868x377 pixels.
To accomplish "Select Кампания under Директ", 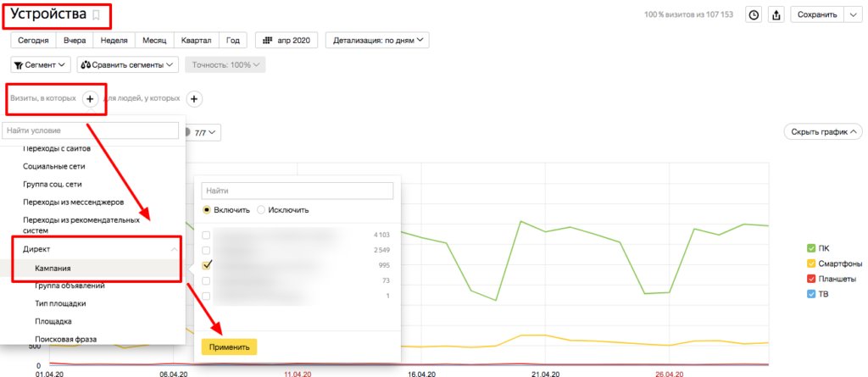I will pyautogui.click(x=53, y=268).
